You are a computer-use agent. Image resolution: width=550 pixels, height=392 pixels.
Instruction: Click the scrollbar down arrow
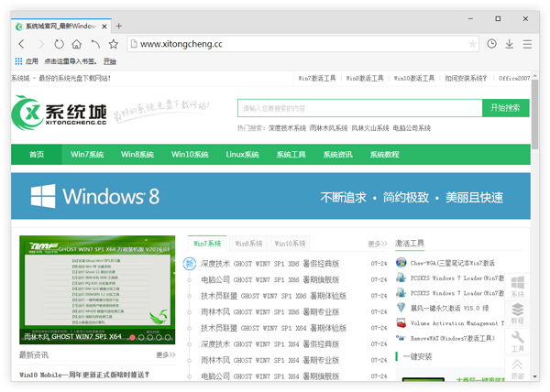(534, 376)
